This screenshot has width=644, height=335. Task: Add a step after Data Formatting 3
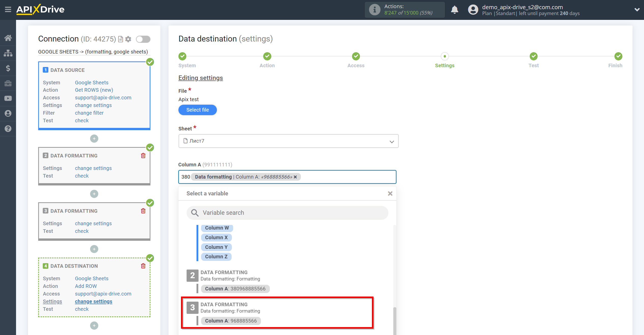pos(94,249)
